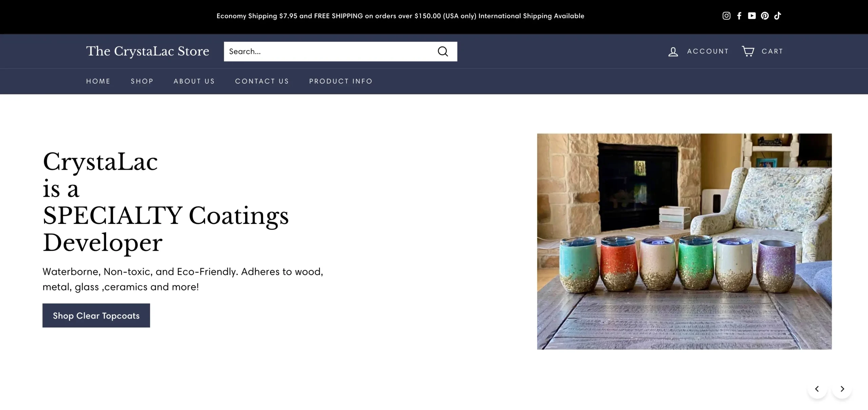Open the HOME menu item

point(98,81)
